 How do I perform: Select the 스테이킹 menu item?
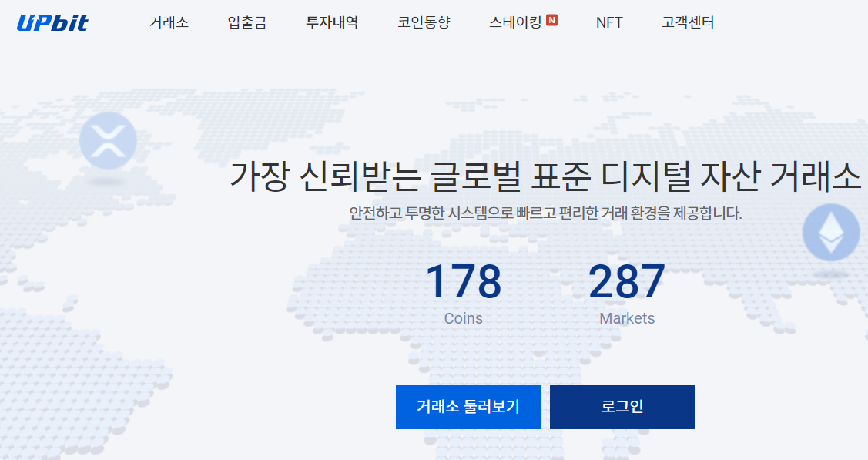[515, 22]
